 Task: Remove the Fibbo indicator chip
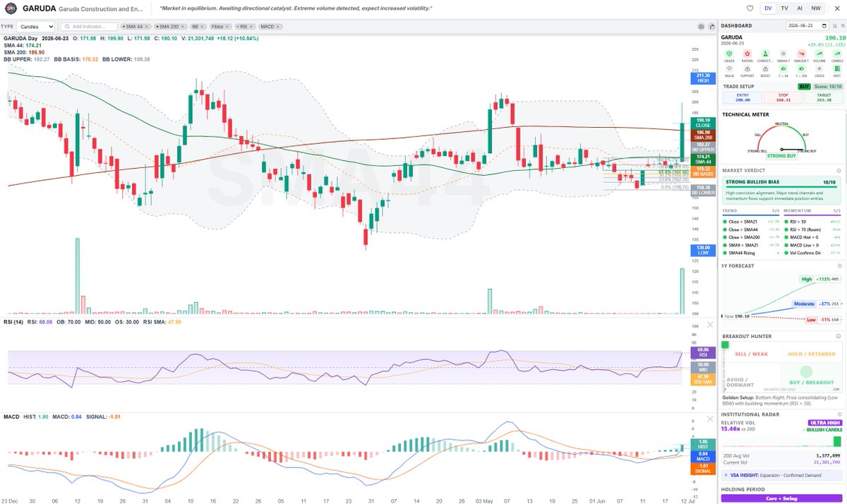tap(227, 26)
